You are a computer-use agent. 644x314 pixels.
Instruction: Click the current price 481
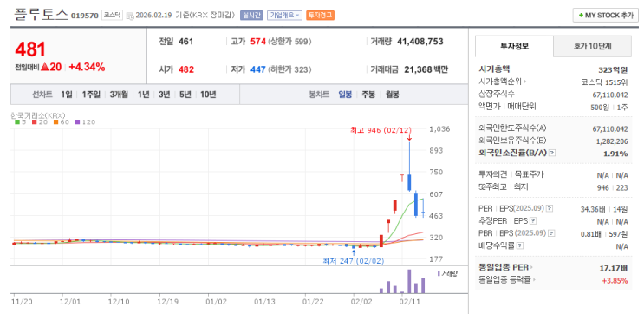coord(30,49)
